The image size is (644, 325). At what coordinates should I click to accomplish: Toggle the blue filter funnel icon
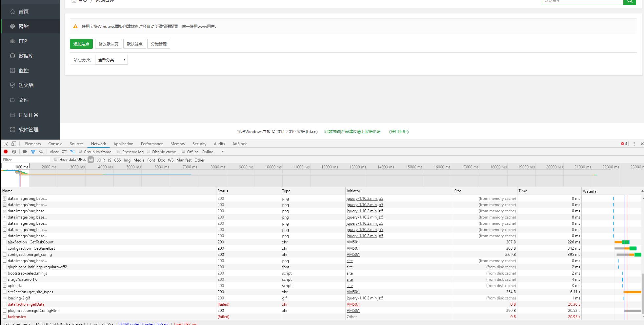[x=33, y=152]
